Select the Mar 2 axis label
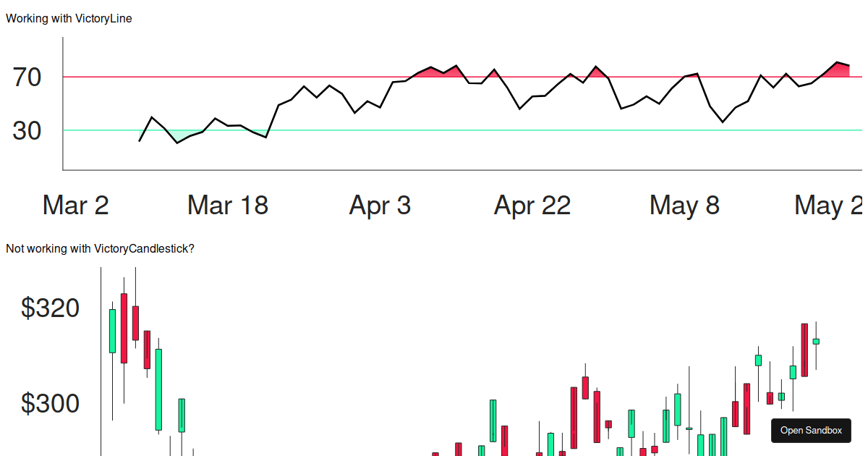868x456 pixels. click(75, 206)
